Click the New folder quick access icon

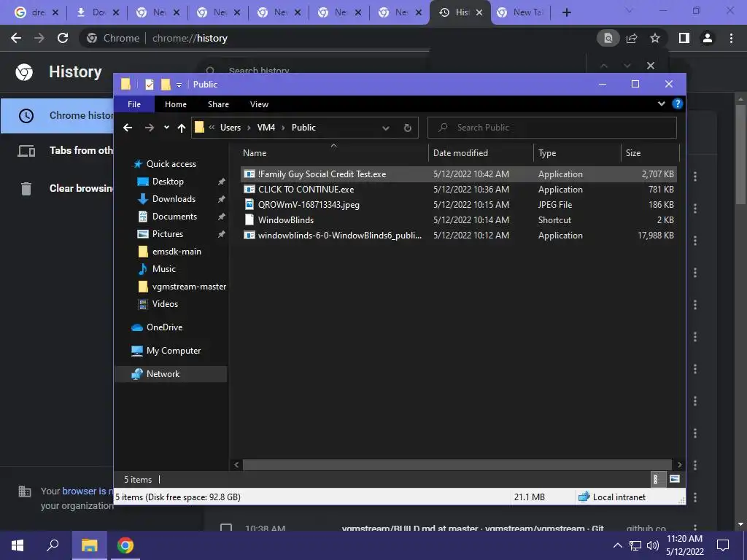(x=166, y=85)
